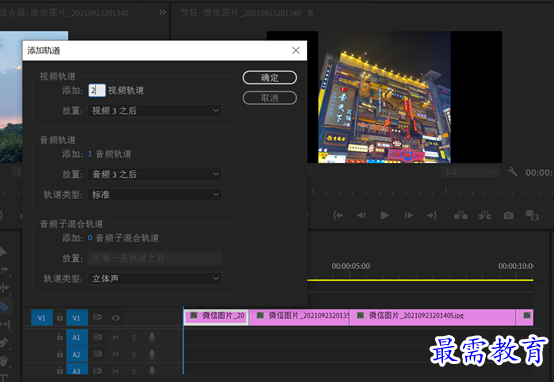Click the submix track add count value 0
This screenshot has width=554, height=382.
tap(90, 238)
